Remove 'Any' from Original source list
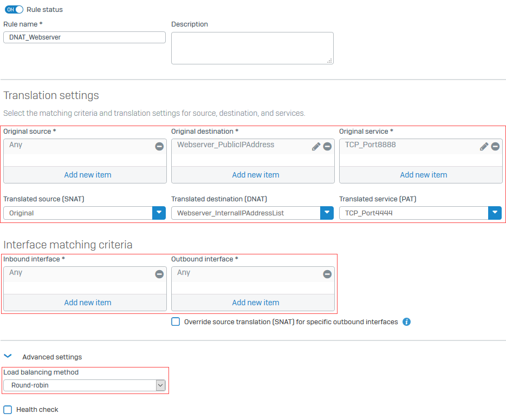This screenshot has height=420, width=506. (159, 147)
